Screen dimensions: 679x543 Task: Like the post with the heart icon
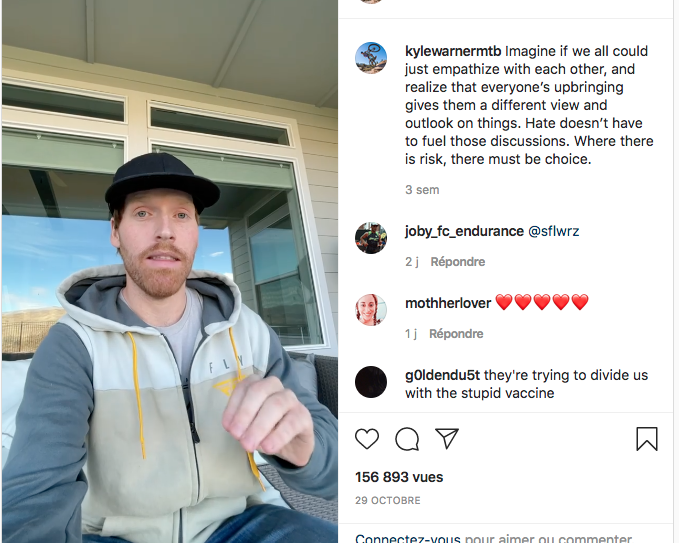pos(367,439)
